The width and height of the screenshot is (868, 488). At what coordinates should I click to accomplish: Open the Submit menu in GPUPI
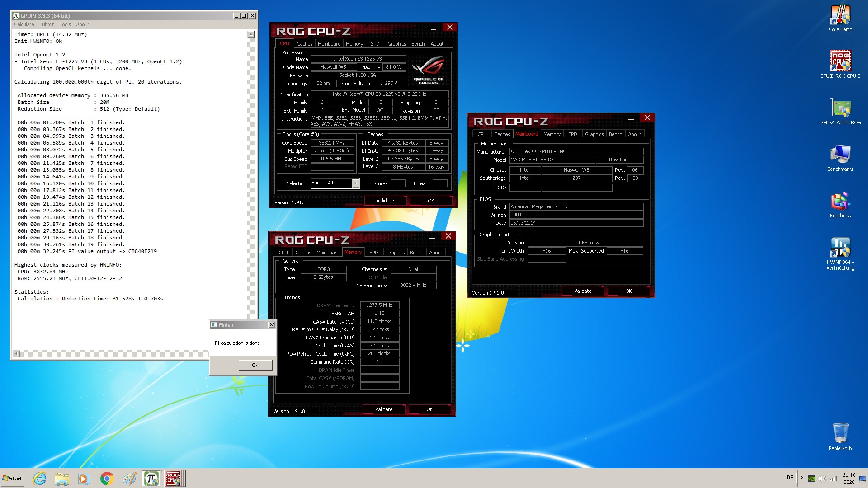click(x=47, y=24)
